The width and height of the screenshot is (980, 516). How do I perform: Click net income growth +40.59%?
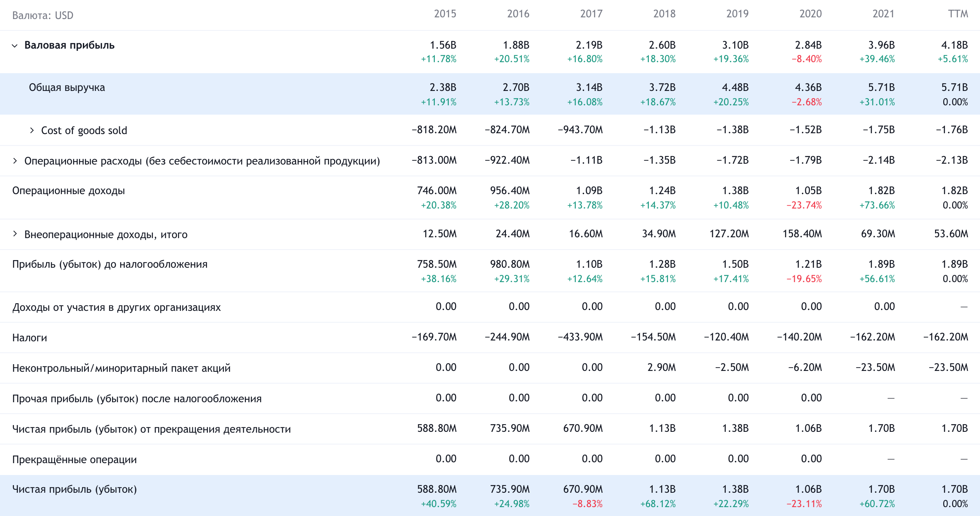coord(439,504)
